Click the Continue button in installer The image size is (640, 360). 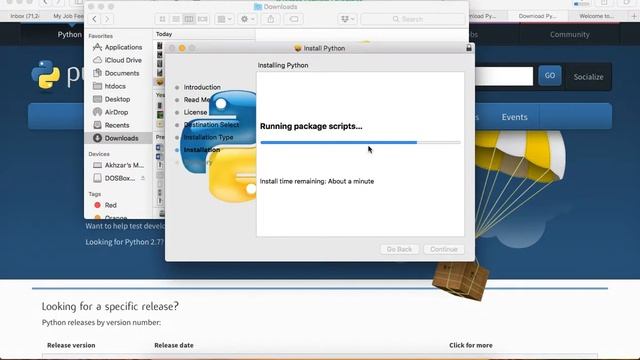pyautogui.click(x=444, y=249)
